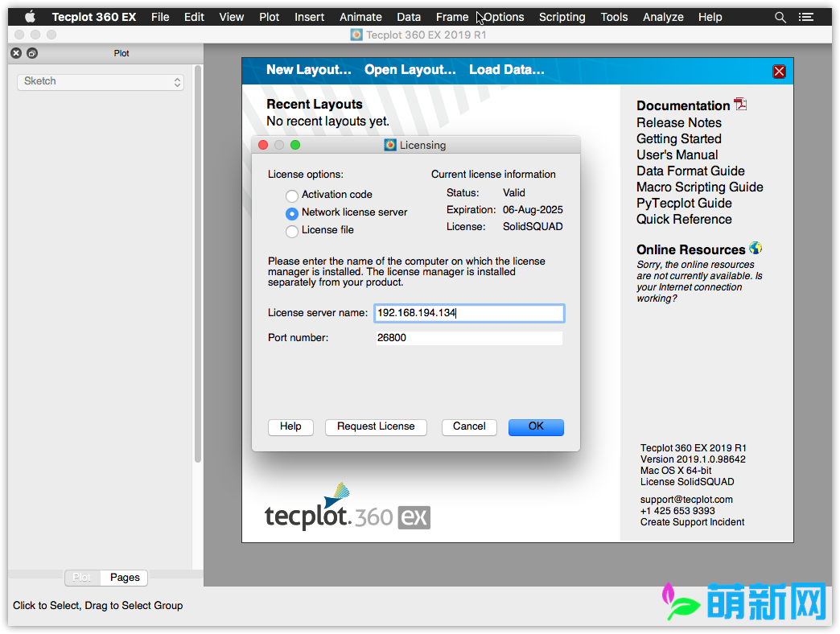Click Version 2019.1.0.98642 text
Viewport: 840px width, 634px height.
pyautogui.click(x=693, y=459)
